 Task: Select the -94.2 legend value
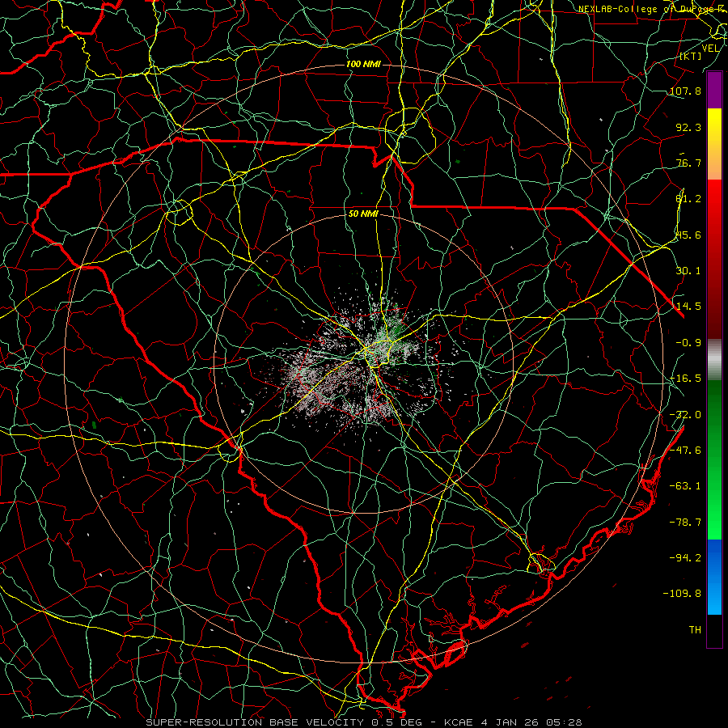pyautogui.click(x=685, y=557)
